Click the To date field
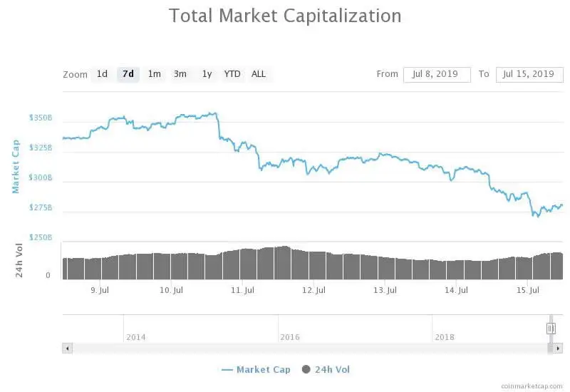570x392 pixels. click(529, 74)
